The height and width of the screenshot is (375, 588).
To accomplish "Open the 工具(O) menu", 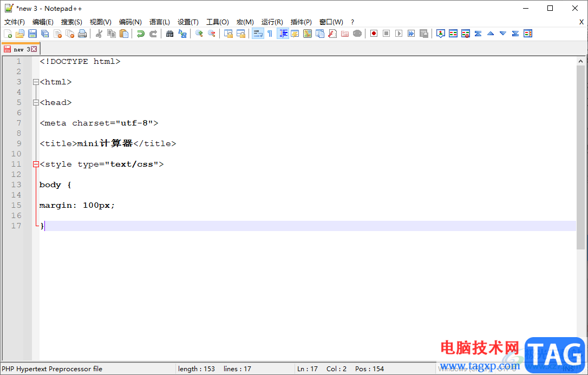I will (218, 22).
